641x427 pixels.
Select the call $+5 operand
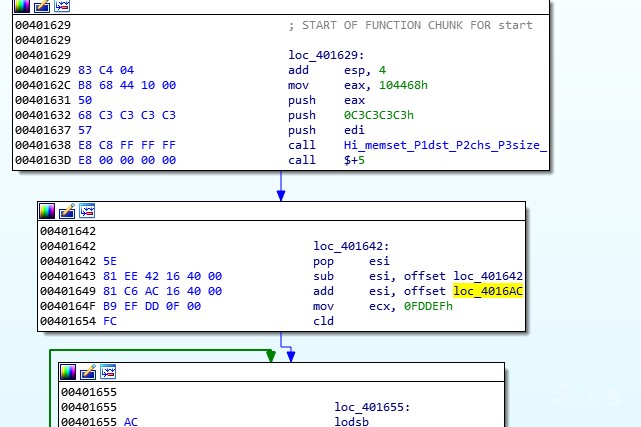coord(354,160)
